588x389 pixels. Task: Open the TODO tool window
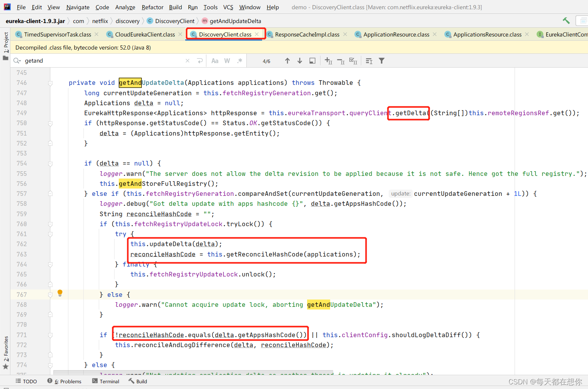tap(26, 381)
